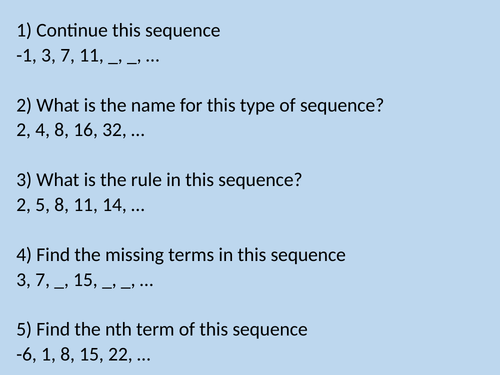Click the number 16 in question 2

(x=83, y=130)
